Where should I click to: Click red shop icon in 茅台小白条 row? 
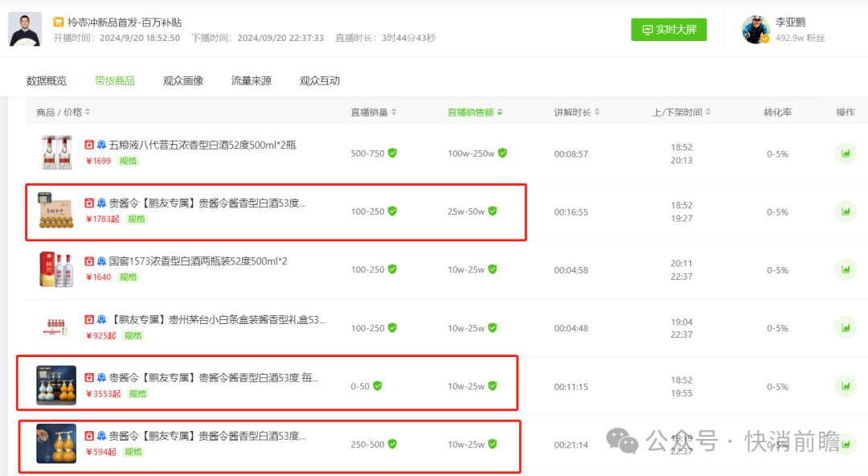click(89, 319)
